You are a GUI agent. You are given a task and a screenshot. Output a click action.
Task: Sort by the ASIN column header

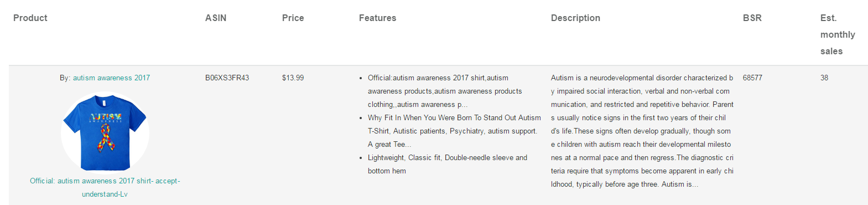tap(216, 18)
